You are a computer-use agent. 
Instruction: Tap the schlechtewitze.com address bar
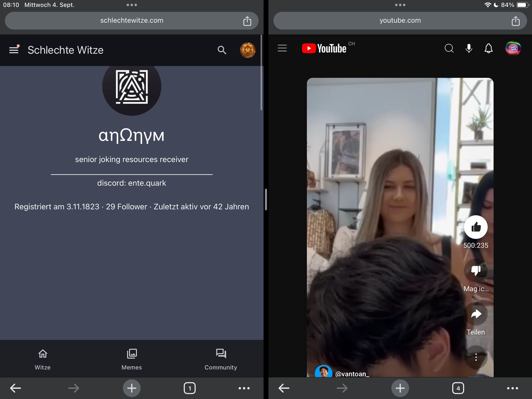[132, 21]
